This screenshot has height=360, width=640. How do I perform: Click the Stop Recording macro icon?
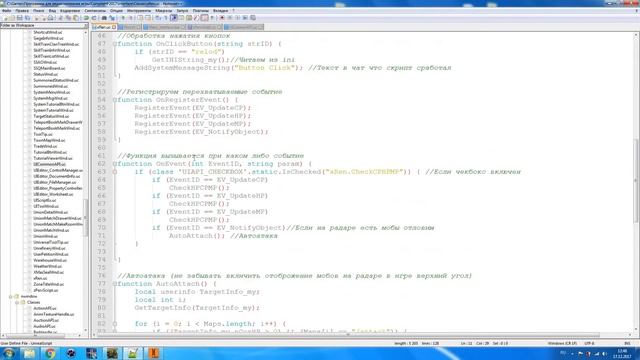229,18
